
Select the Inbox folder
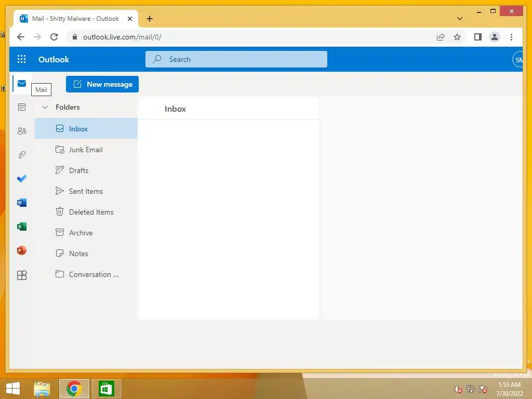click(x=86, y=129)
